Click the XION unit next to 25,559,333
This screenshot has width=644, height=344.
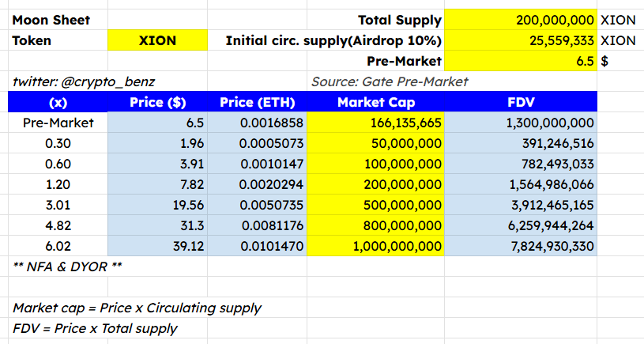(618, 40)
